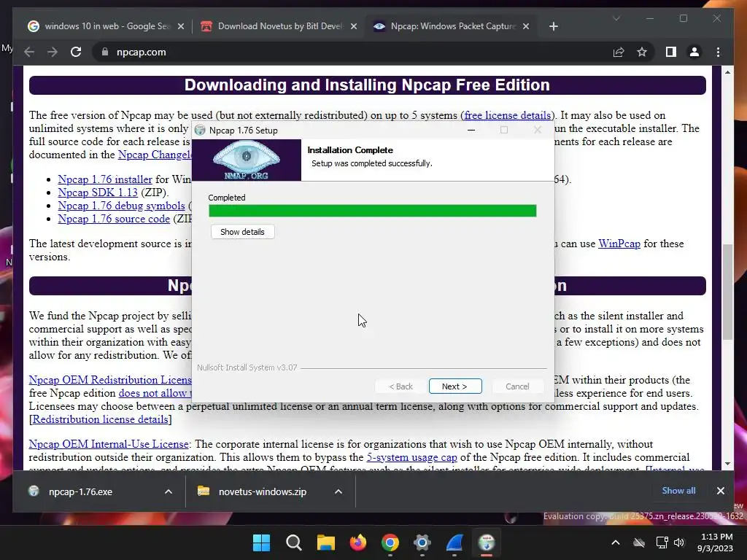Follow the WinPcap link
The image size is (747, 560).
click(619, 244)
